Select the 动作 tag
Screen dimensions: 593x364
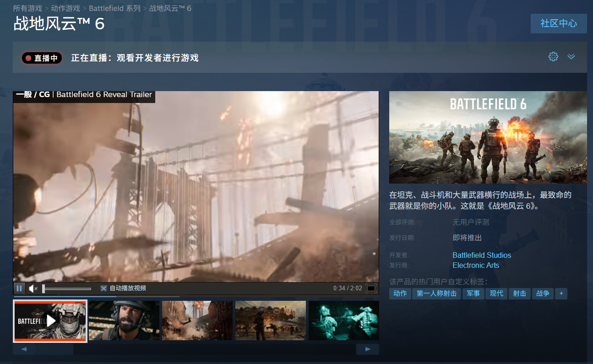pos(400,293)
